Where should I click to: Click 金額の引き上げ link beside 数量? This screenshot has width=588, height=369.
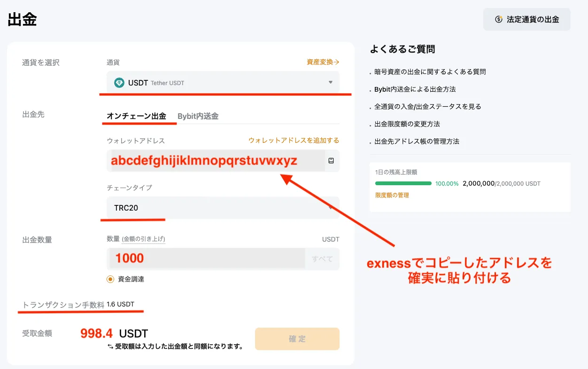tap(143, 239)
